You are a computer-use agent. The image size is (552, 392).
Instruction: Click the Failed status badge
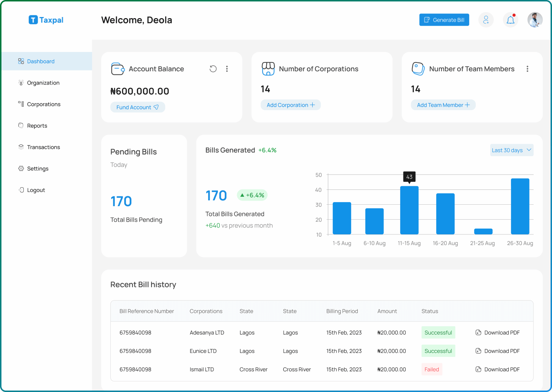[x=432, y=369]
